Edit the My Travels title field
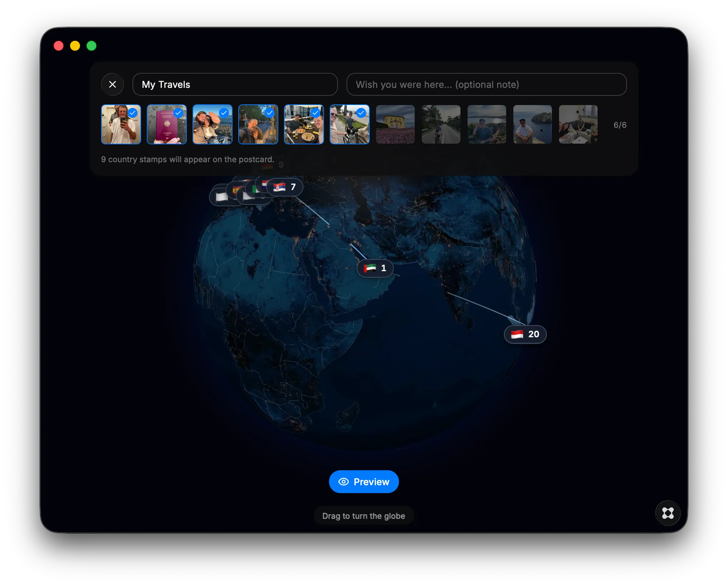 pyautogui.click(x=235, y=84)
